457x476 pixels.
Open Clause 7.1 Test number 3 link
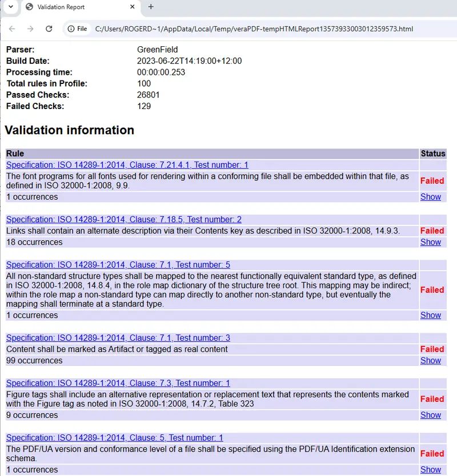pos(118,338)
